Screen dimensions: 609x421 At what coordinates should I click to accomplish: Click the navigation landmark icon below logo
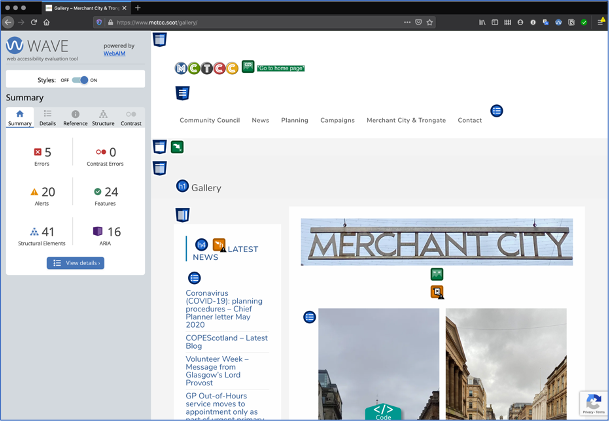(182, 93)
